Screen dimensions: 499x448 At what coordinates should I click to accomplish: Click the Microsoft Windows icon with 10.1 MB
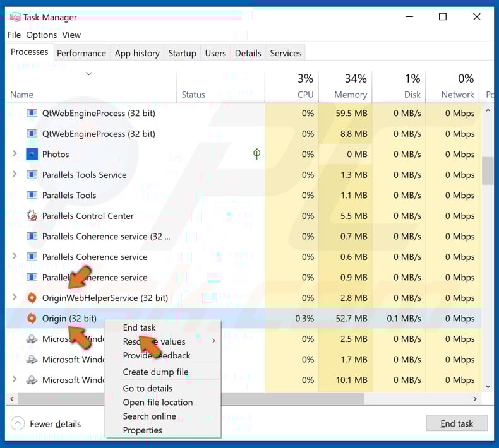click(32, 380)
